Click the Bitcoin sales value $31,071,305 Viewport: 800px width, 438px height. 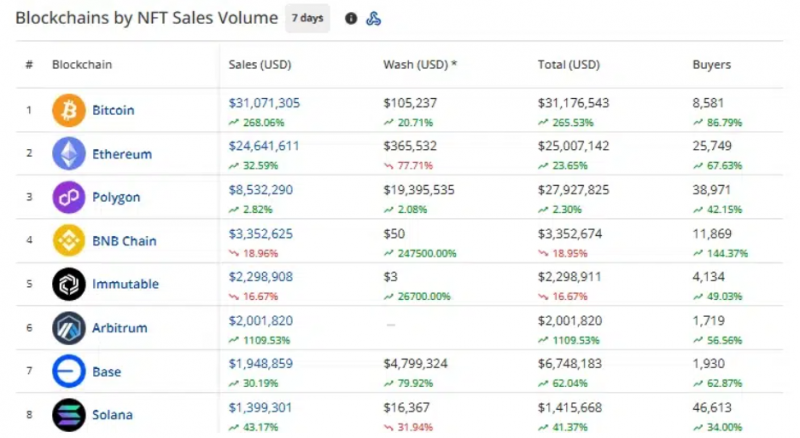coord(264,103)
